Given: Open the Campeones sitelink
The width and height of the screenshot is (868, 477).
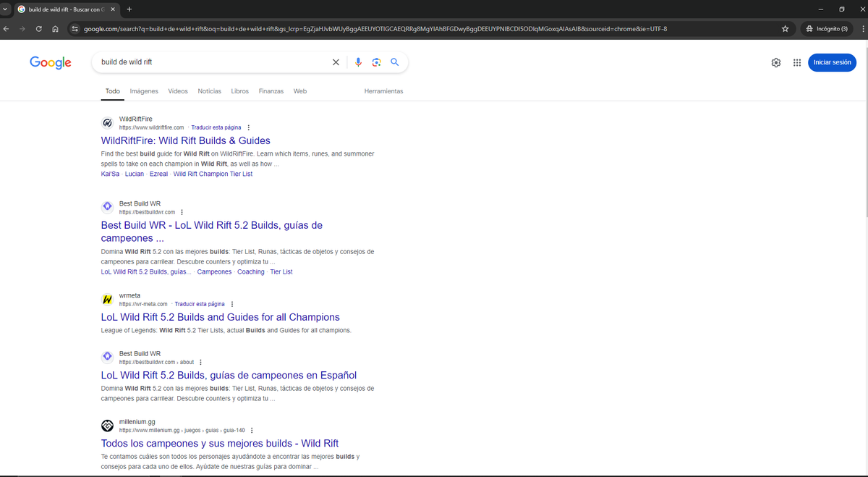Looking at the screenshot, I should pos(214,272).
